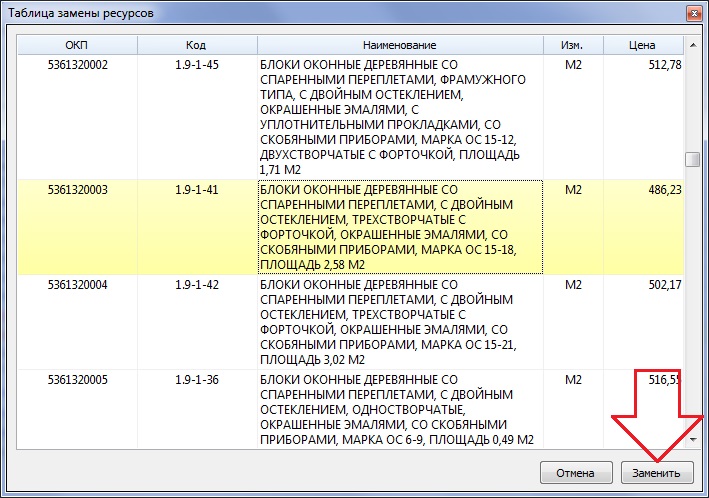Click the М2 unit cell in row 1.9-1-41
Image resolution: width=709 pixels, height=498 pixels.
[573, 227]
